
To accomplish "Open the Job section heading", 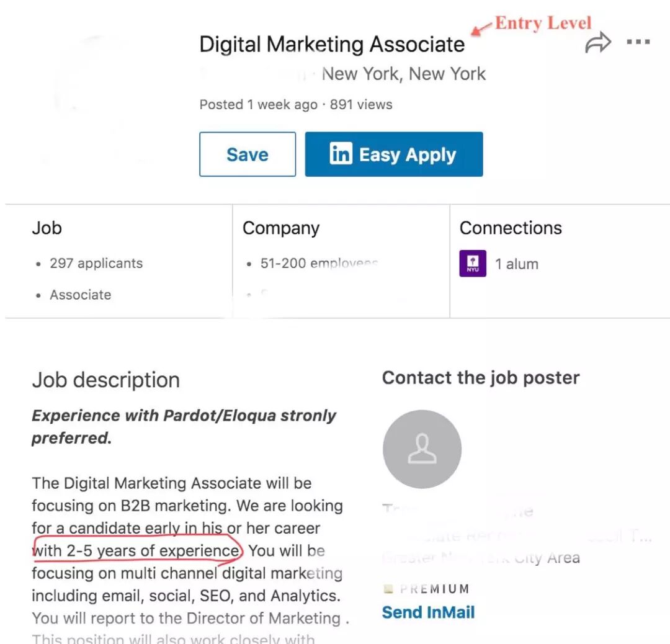I will (47, 228).
